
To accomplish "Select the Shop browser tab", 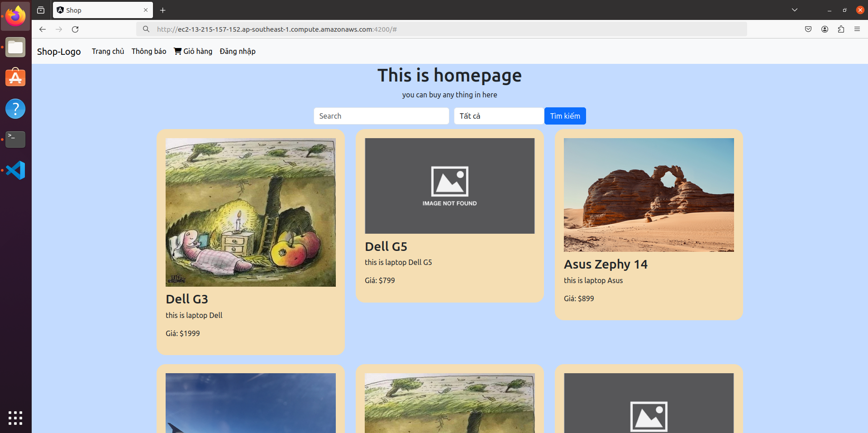I will 103,10.
